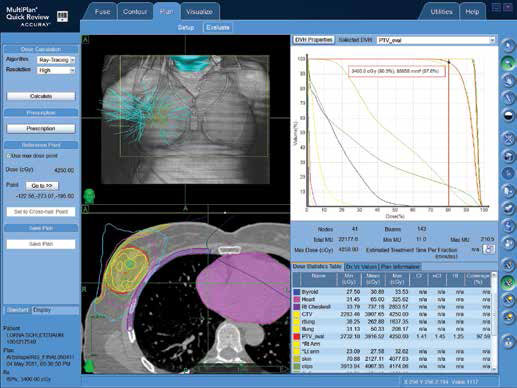Open the black-and-white window/level contrast tool
Image resolution: width=517 pixels, height=388 pixels.
(508, 116)
